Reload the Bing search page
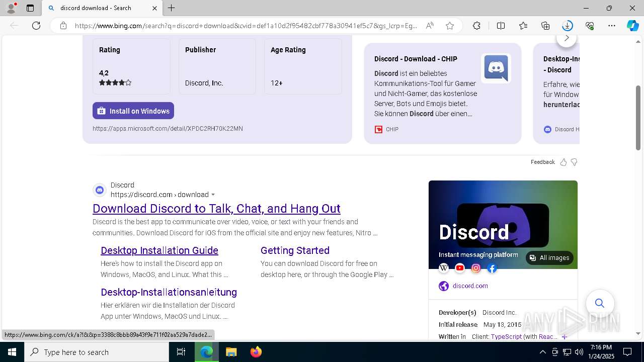 (36, 26)
